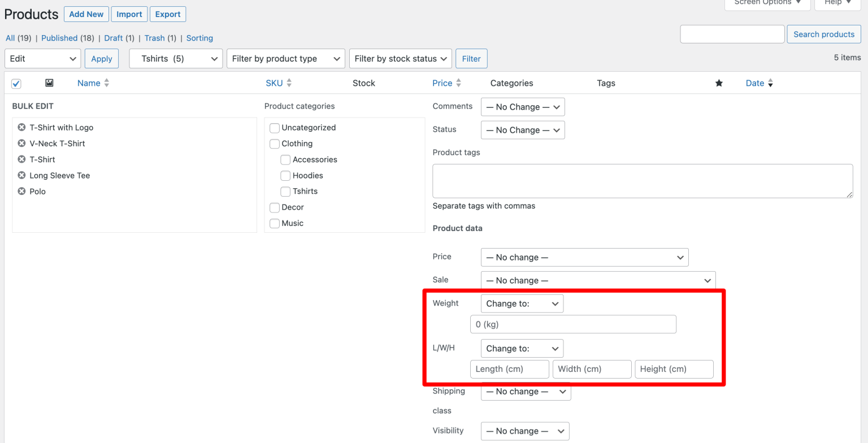Click the product image column header icon

click(x=49, y=82)
